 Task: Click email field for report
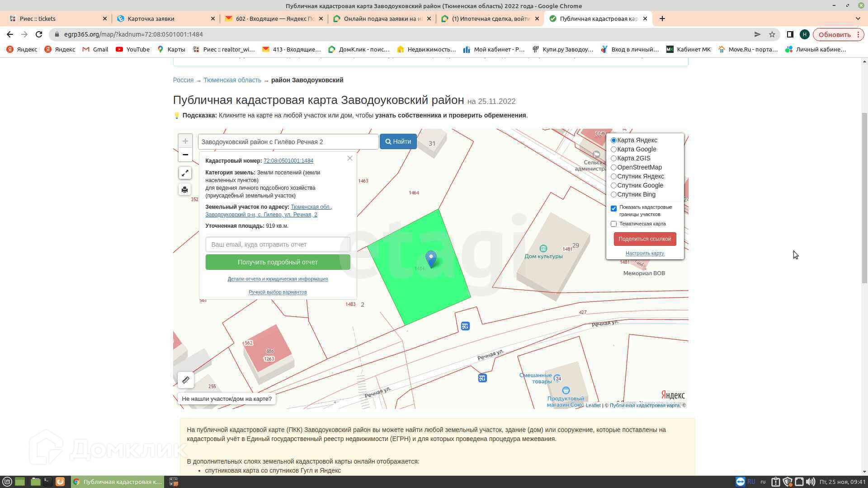278,244
